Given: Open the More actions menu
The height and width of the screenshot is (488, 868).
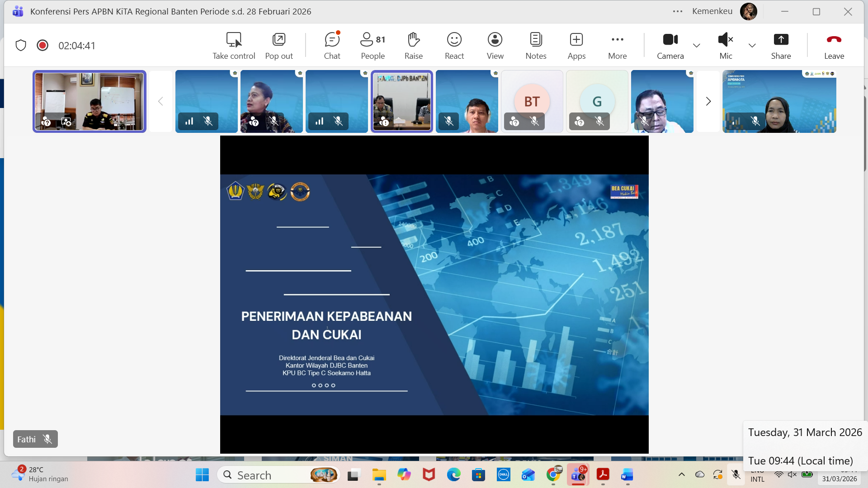Looking at the screenshot, I should 617,45.
